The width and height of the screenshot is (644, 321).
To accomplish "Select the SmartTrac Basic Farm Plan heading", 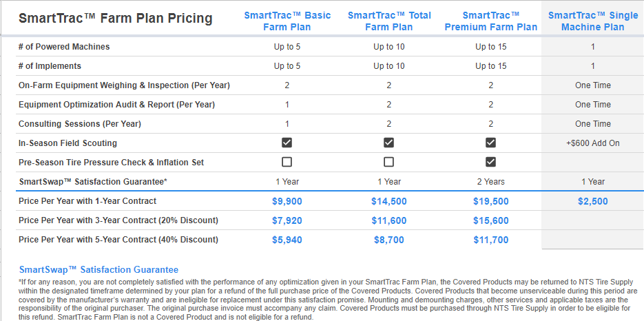I will [287, 21].
